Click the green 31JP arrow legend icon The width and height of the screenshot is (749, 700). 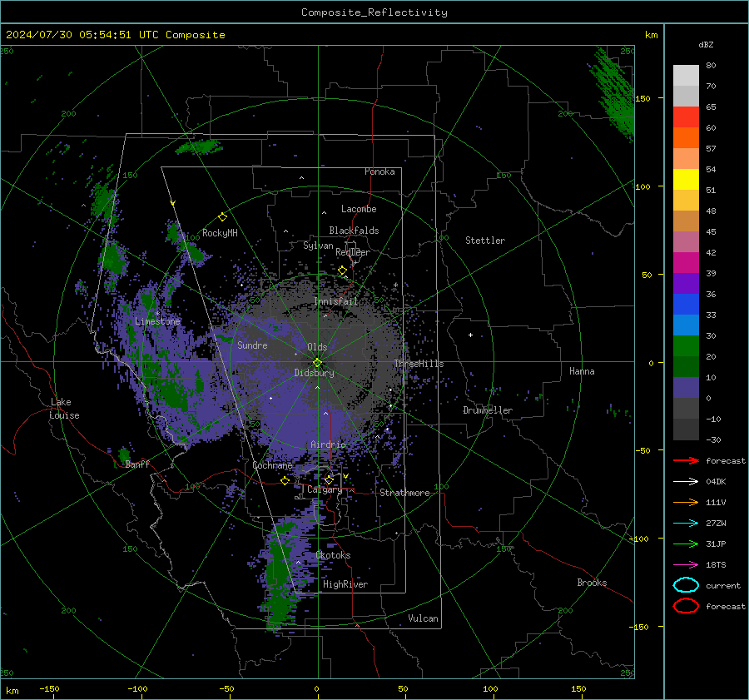pos(686,544)
